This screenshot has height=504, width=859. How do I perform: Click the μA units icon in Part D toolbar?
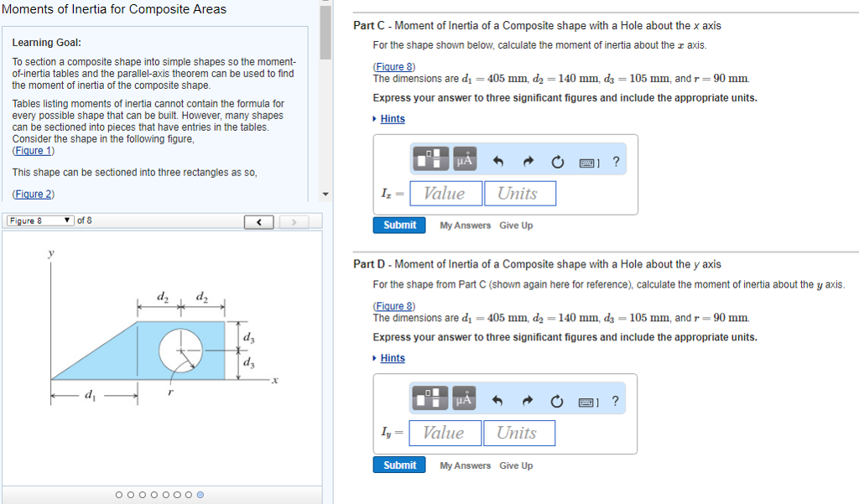464,399
